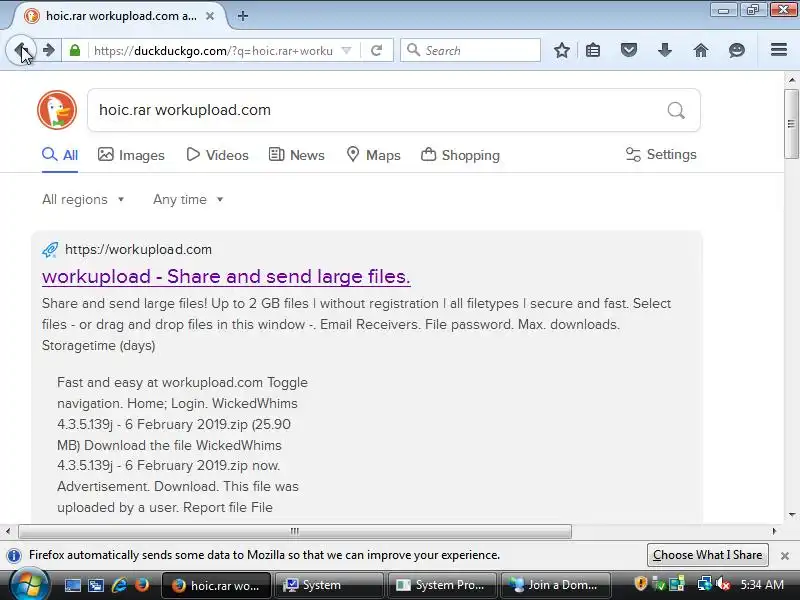Go to the Firefox home page icon
The height and width of the screenshot is (600, 800).
701,50
